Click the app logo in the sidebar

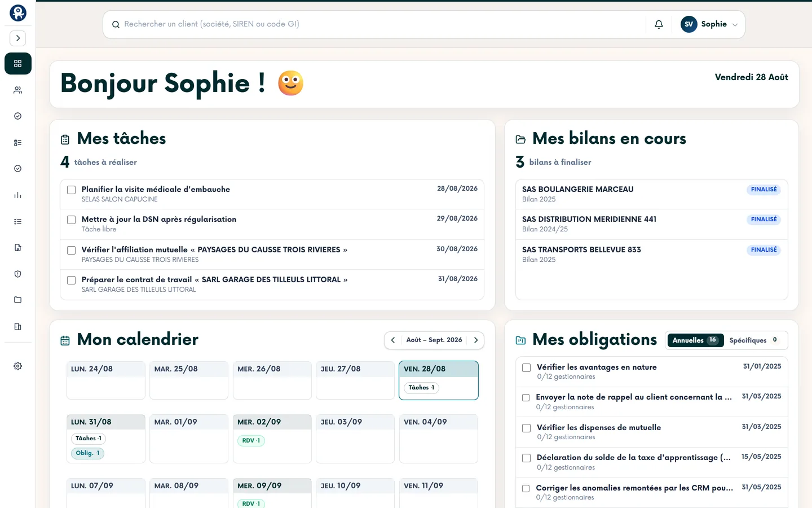coord(18,13)
